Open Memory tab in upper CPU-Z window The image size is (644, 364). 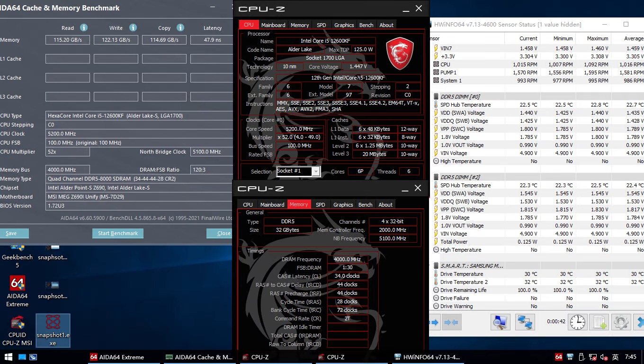click(300, 25)
